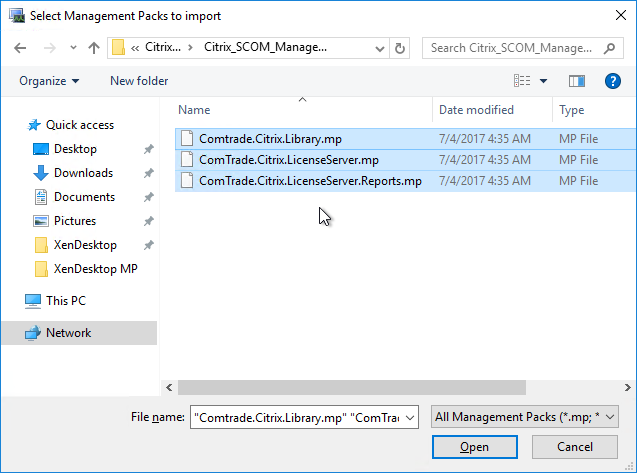Click file icon of ComTrade.Citrix.LicenseServer.Reports.mp
Viewport: 637px width, 473px height.
(x=187, y=180)
